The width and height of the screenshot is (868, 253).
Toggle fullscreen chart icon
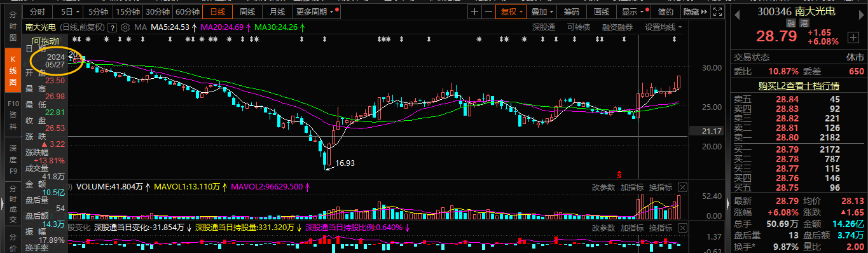717,11
